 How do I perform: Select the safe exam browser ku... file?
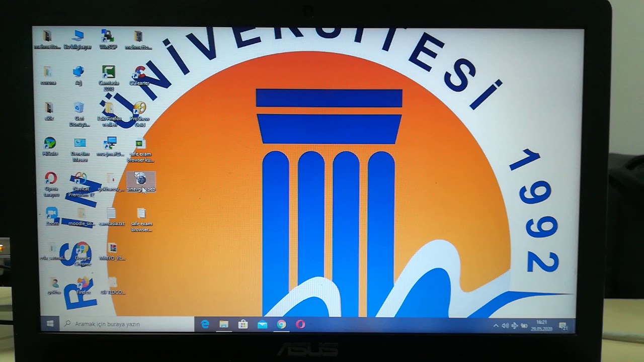pyautogui.click(x=140, y=150)
